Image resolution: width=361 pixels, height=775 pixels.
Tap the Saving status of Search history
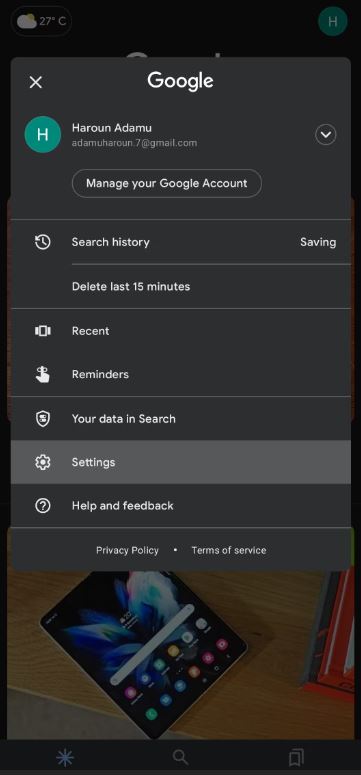[318, 242]
